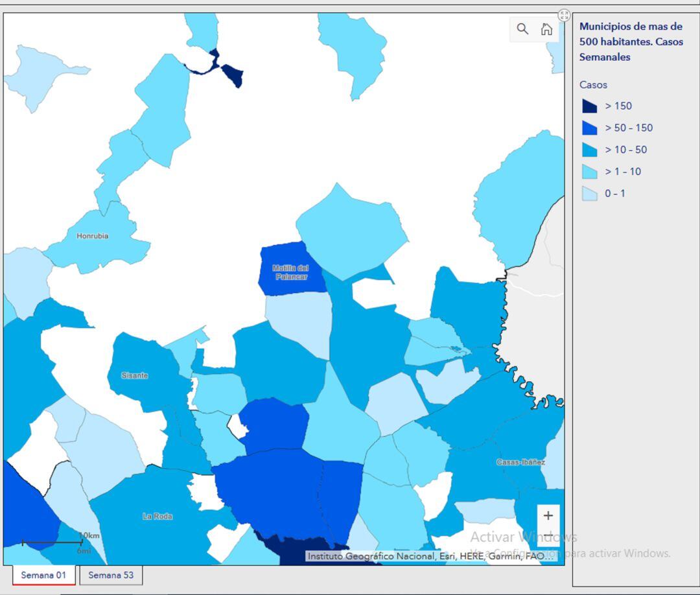
Task: Click the '> 10 - 50' legend swatch
Action: pos(589,150)
